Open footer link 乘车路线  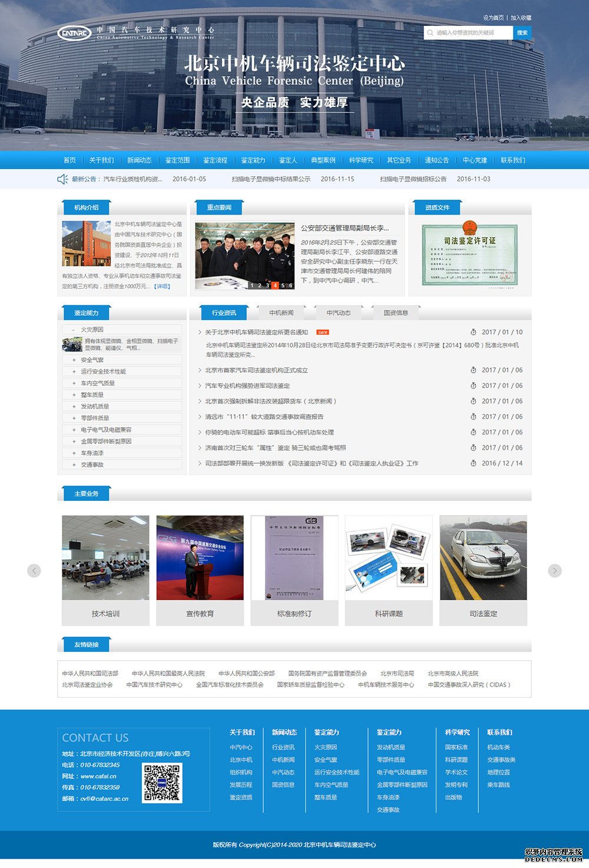click(x=498, y=785)
